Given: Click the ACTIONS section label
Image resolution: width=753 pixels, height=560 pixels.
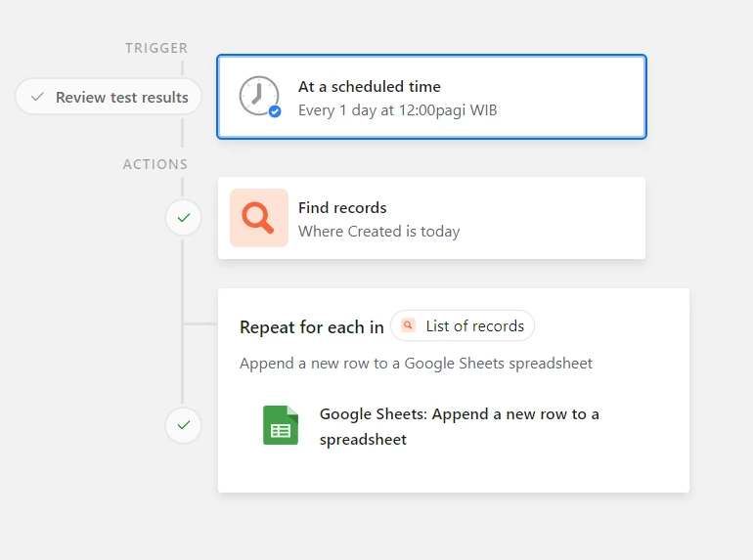Looking at the screenshot, I should click(x=155, y=164).
